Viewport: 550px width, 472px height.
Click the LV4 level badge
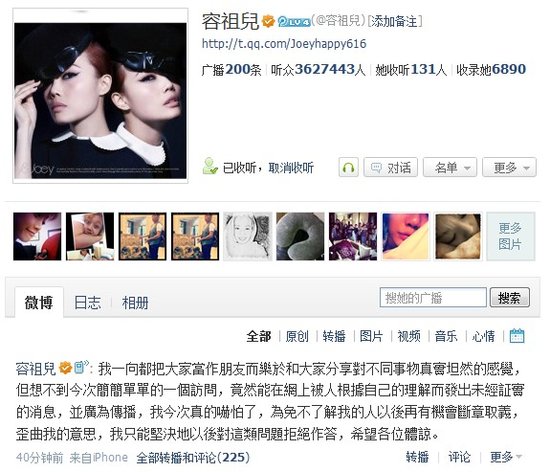point(294,22)
